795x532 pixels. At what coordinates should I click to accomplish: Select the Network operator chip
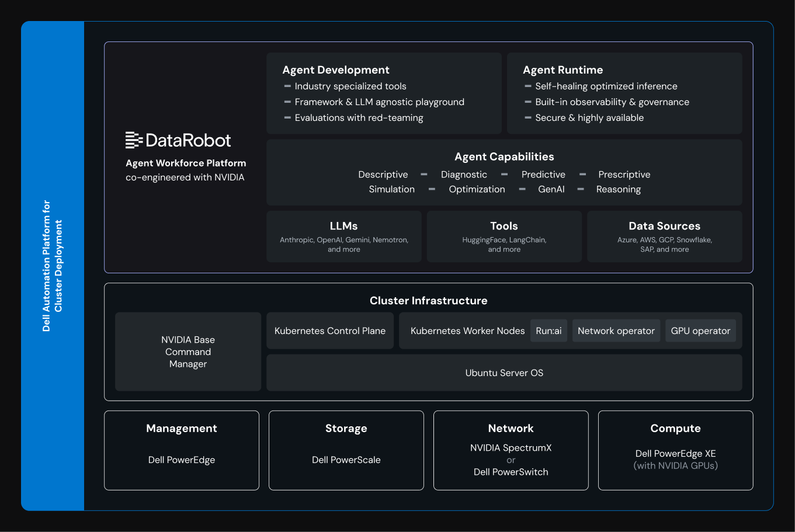pyautogui.click(x=616, y=331)
